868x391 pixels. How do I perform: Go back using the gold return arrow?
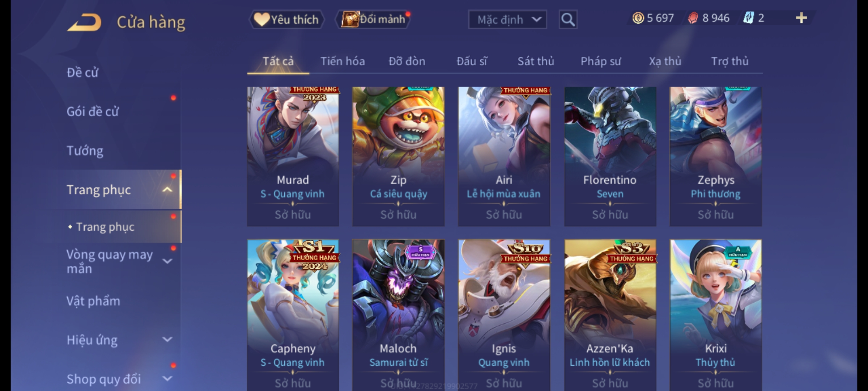[x=84, y=22]
